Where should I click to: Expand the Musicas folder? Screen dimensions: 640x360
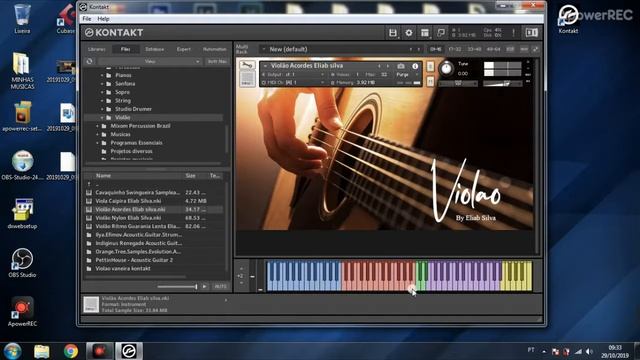pyautogui.click(x=98, y=134)
